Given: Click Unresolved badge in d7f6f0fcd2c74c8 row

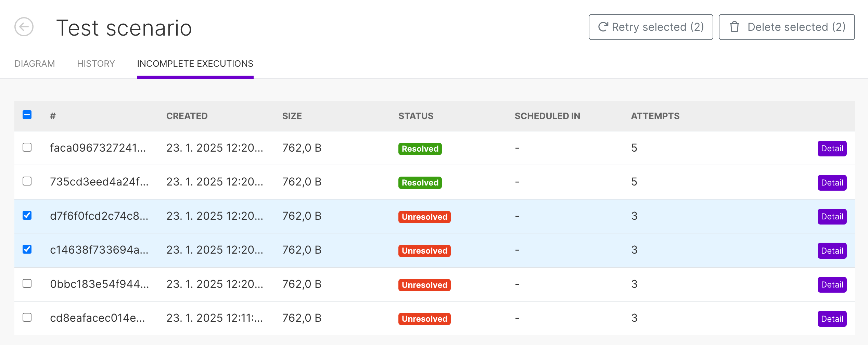Looking at the screenshot, I should click(x=424, y=217).
